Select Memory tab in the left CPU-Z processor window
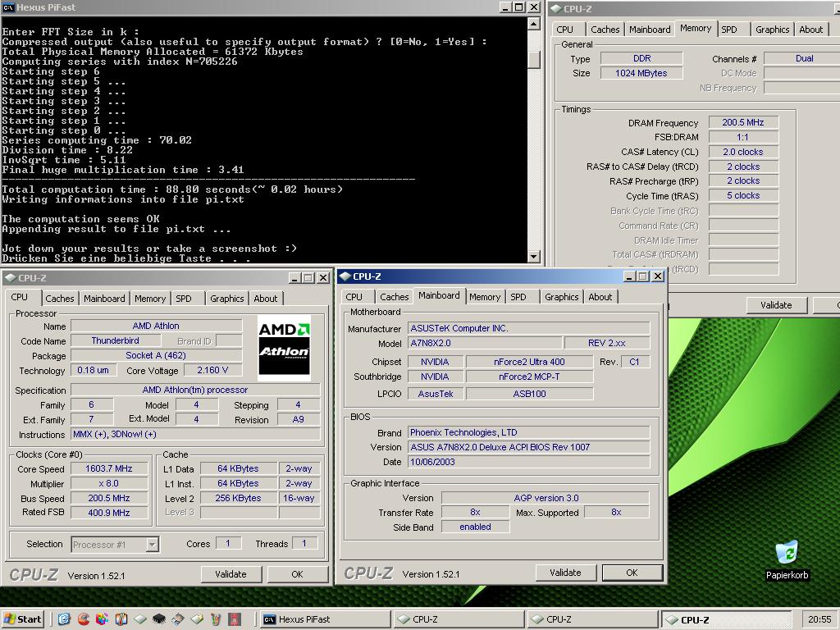This screenshot has height=630, width=840. [150, 299]
